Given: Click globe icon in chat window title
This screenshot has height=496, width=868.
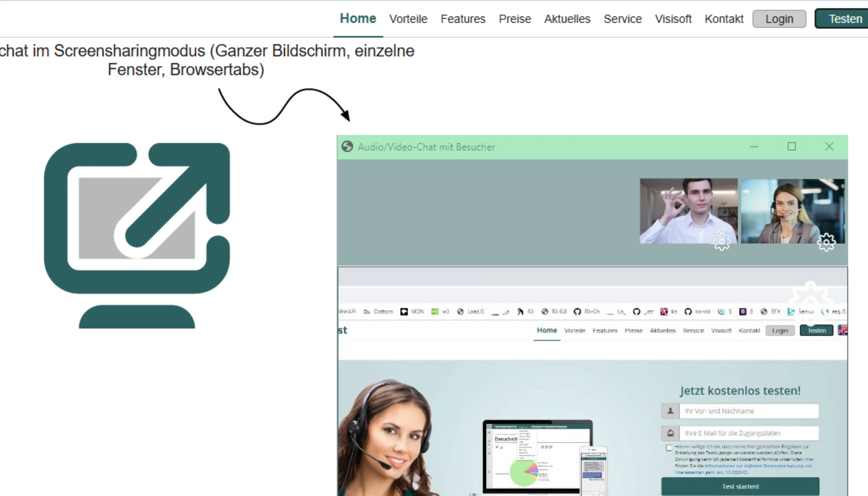Looking at the screenshot, I should (347, 147).
